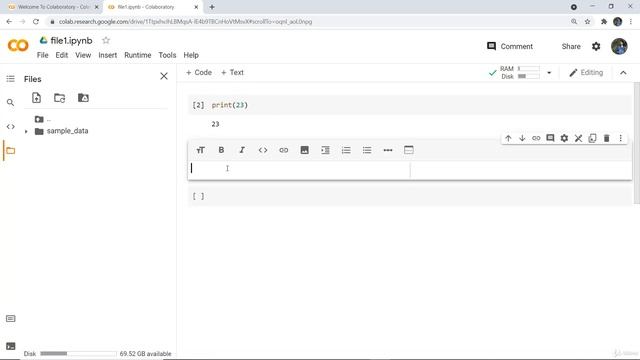
Task: Toggle heading formatting in text cell
Action: click(x=200, y=150)
